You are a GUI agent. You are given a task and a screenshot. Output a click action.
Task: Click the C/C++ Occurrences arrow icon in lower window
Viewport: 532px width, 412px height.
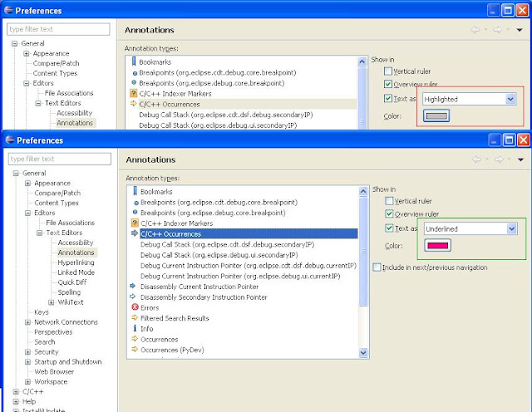pyautogui.click(x=135, y=233)
